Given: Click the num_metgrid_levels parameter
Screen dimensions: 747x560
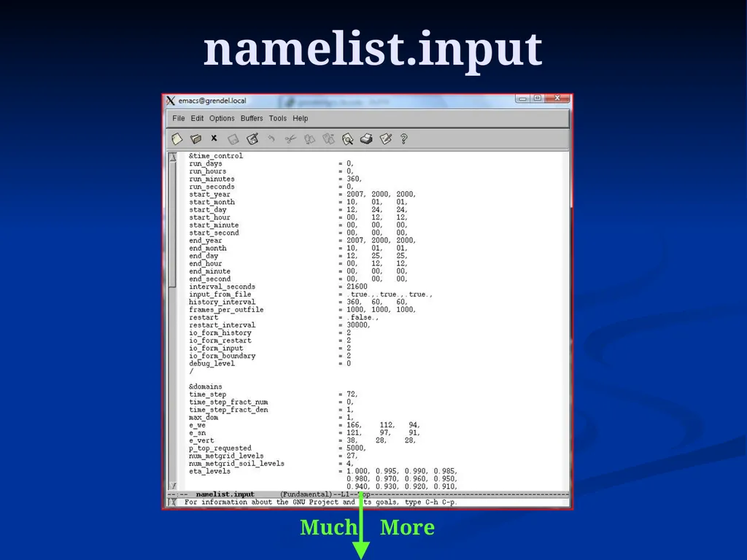Looking at the screenshot, I should click(226, 456).
